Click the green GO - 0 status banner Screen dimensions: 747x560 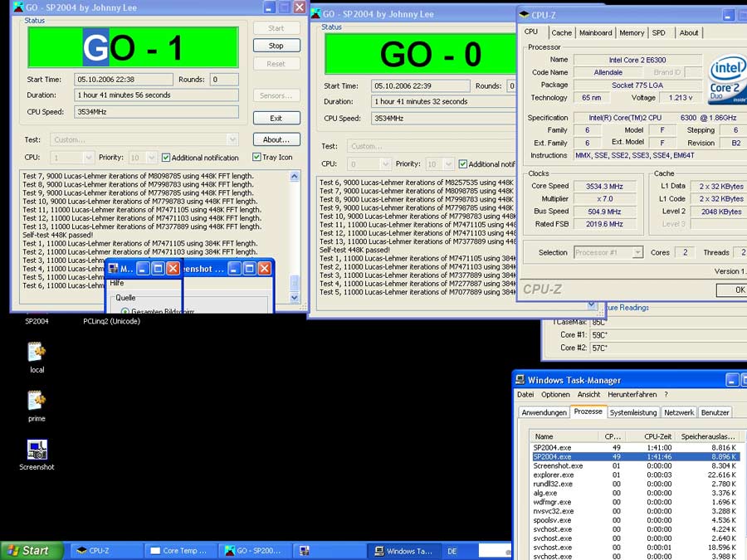click(x=420, y=53)
